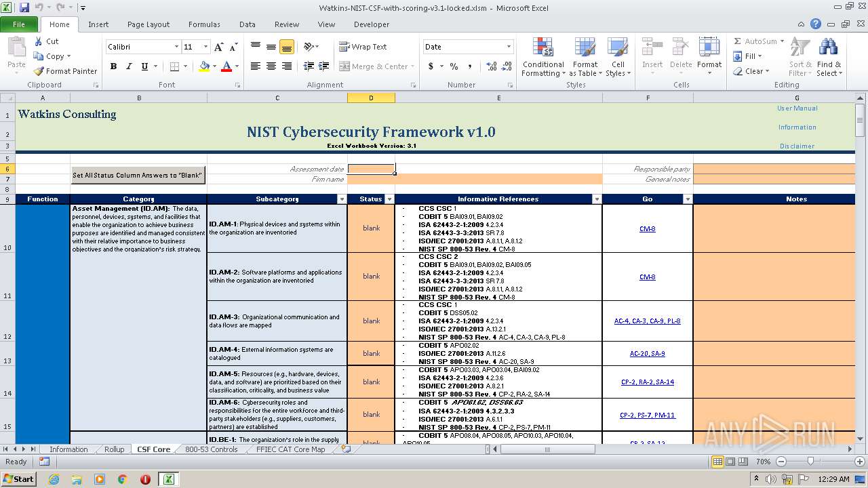
Task: Click the Percent Style icon
Action: 454,66
